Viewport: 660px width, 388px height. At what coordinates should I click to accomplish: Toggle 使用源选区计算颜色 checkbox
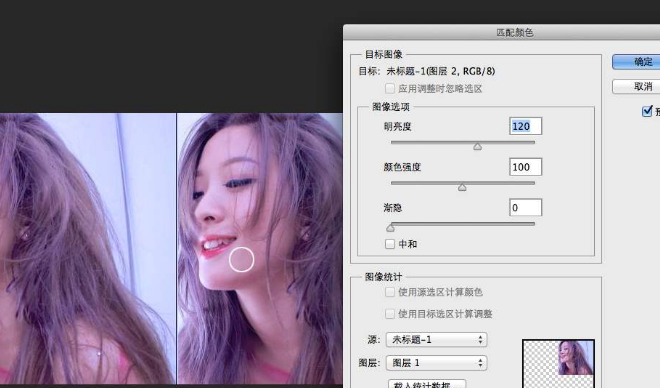pyautogui.click(x=390, y=292)
